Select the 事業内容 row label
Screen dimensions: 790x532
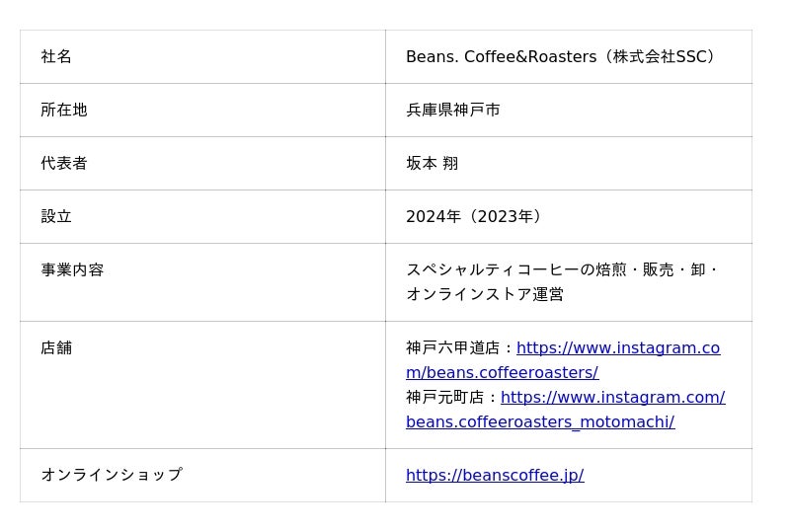point(72,270)
